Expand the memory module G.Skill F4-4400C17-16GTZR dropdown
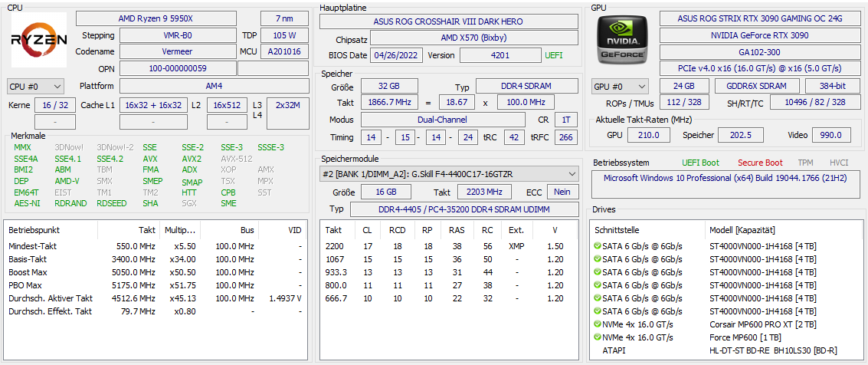 coord(449,174)
